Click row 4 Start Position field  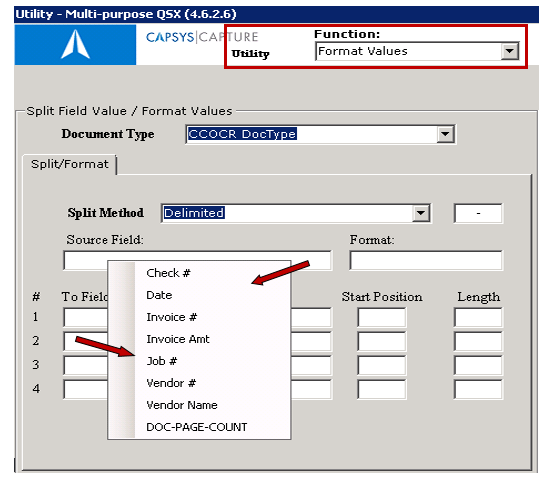(x=382, y=389)
